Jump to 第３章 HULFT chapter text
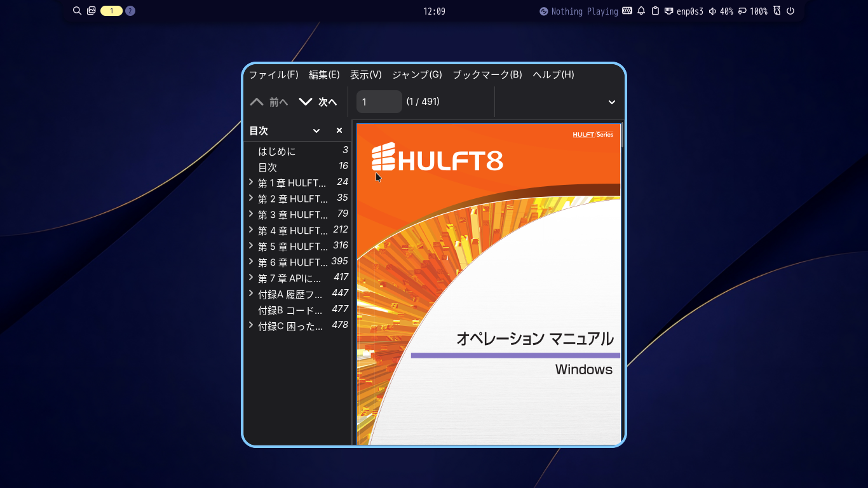Screen dimensions: 868x488 click(x=293, y=215)
